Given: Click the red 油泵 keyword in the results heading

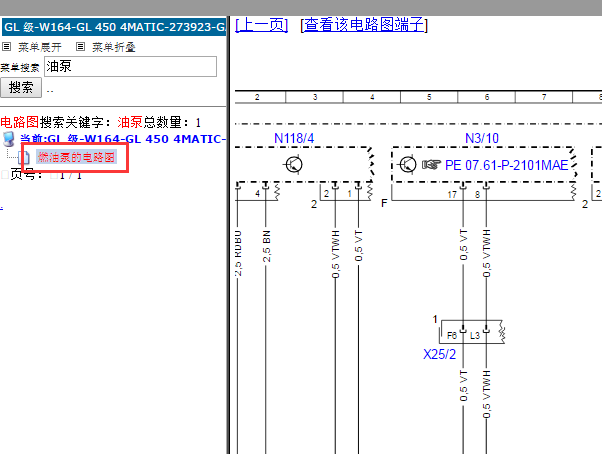Looking at the screenshot, I should (x=130, y=122).
